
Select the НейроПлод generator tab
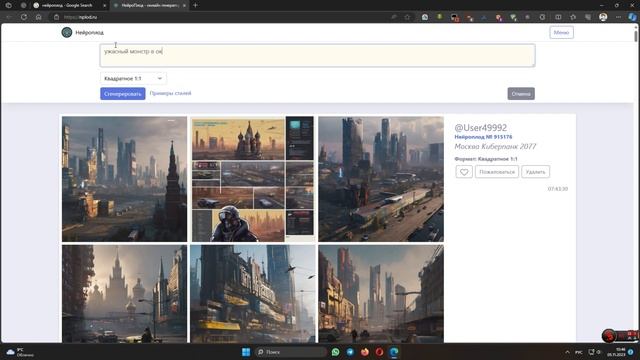click(x=149, y=5)
